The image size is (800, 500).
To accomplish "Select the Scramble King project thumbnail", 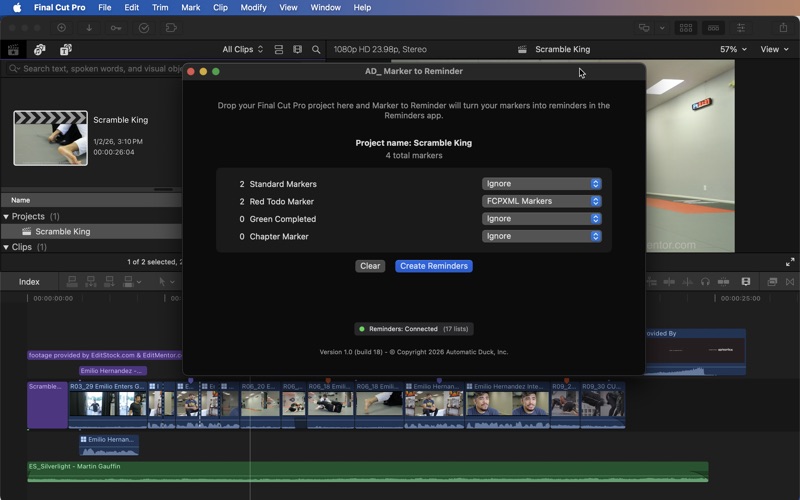I will (51, 138).
